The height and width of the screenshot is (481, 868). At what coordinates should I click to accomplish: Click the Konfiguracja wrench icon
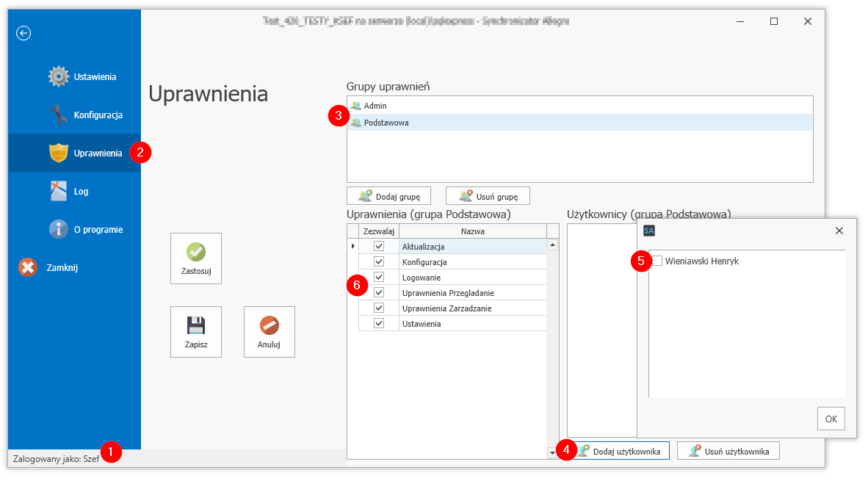[59, 115]
